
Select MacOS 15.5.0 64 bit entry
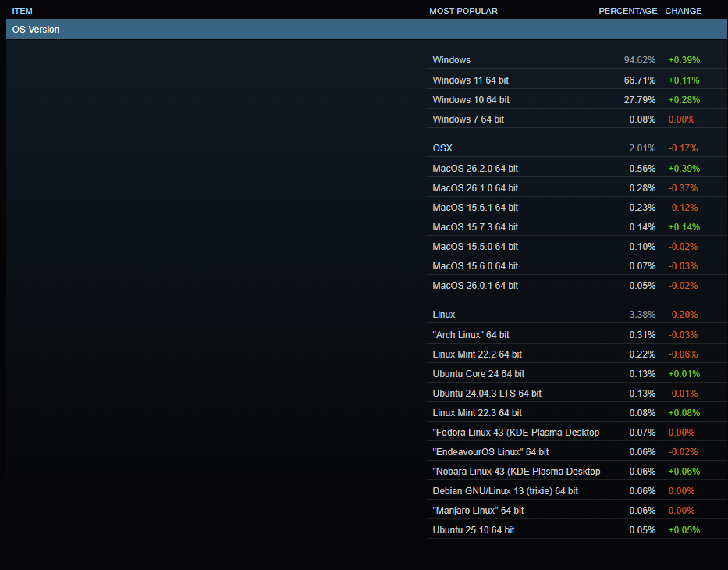(x=475, y=247)
